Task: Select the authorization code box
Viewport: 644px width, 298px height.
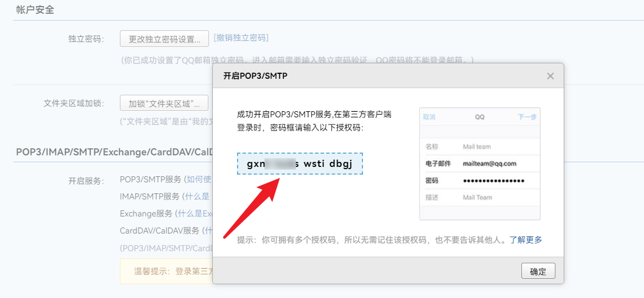Action: [300, 164]
